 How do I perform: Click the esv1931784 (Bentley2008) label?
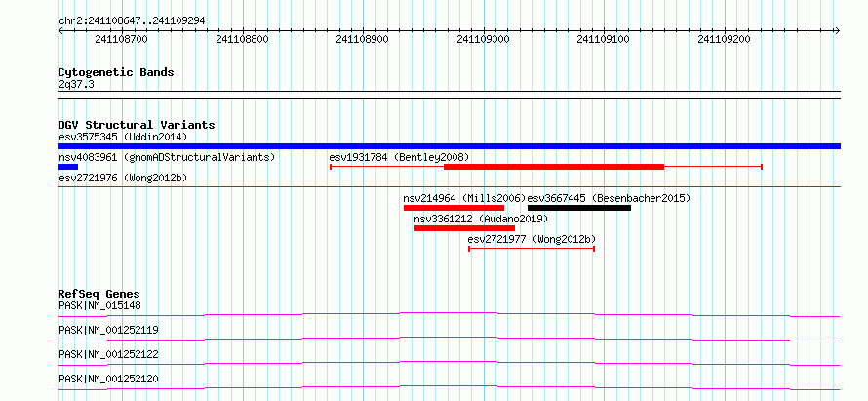[399, 157]
